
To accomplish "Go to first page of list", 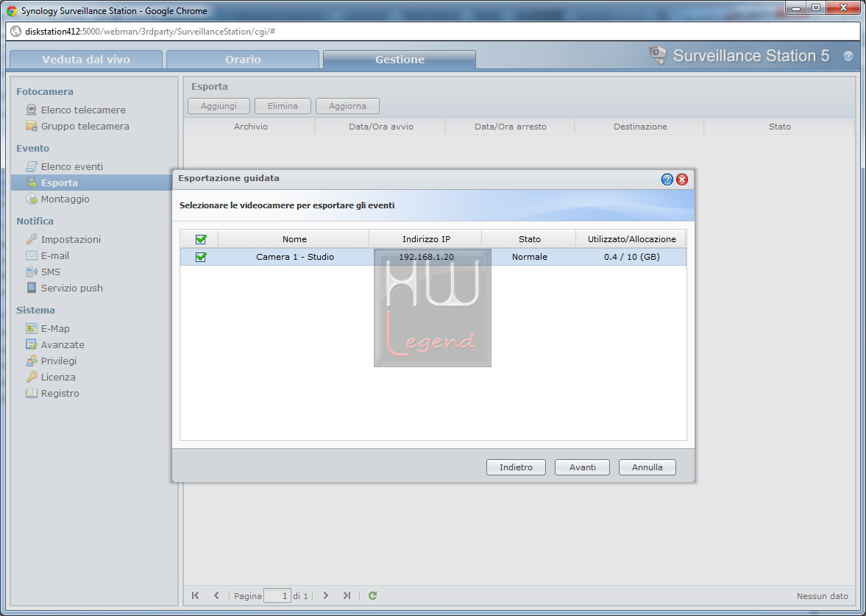I will click(196, 595).
